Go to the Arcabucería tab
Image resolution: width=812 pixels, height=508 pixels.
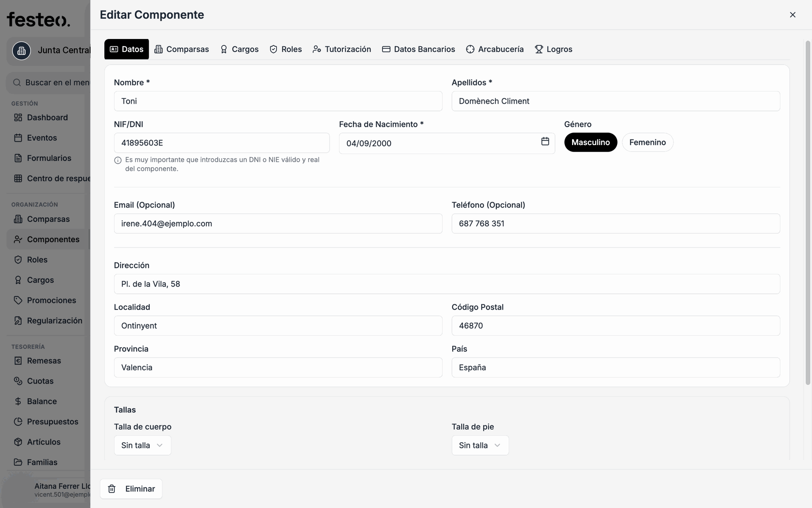[x=495, y=49]
